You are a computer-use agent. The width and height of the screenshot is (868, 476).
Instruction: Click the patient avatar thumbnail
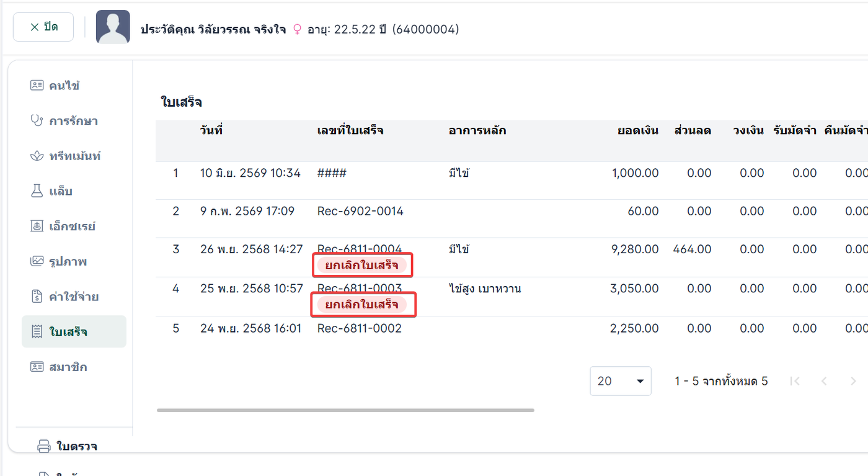pyautogui.click(x=113, y=27)
